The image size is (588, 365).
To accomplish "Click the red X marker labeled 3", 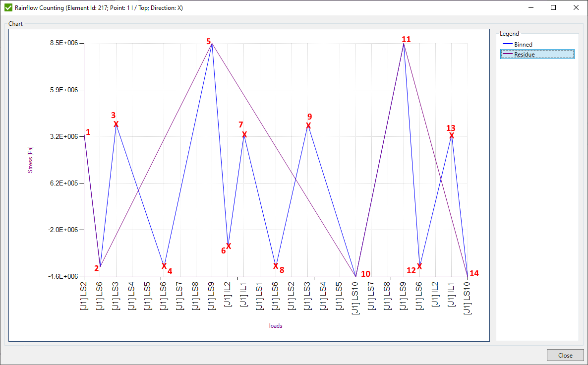I will pyautogui.click(x=116, y=124).
